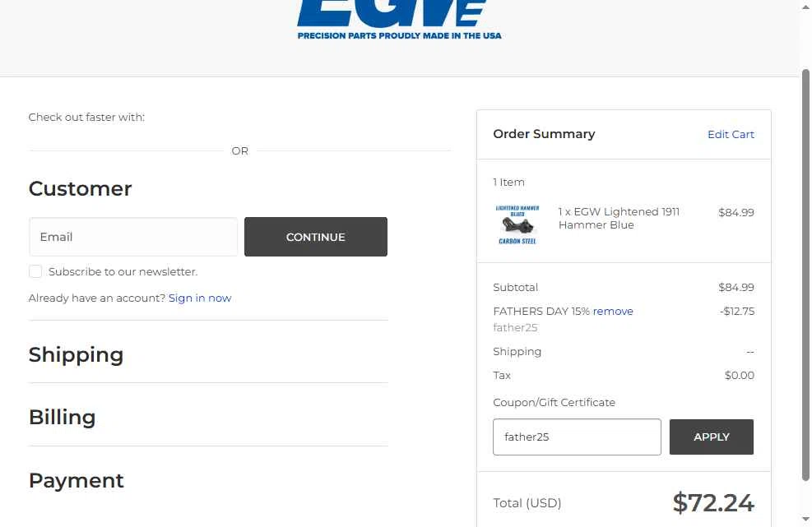
Task: Click the page's vertical scrollbar thumb
Action: click(x=805, y=275)
